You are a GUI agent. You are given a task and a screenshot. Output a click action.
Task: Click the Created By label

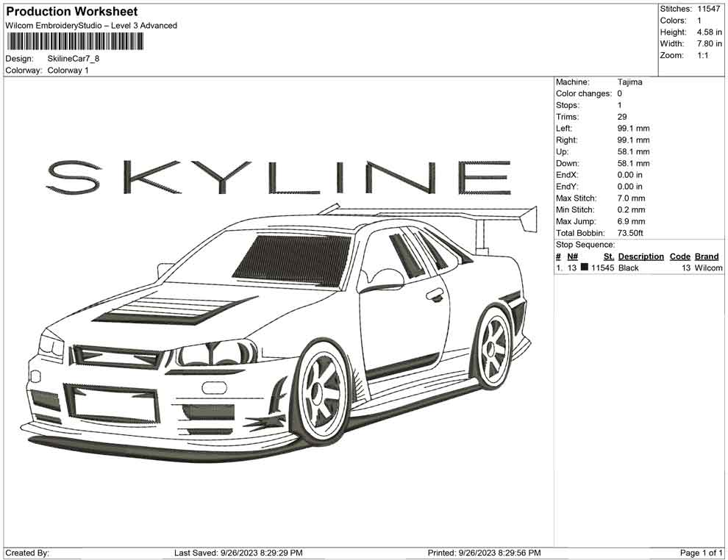[x=27, y=553]
